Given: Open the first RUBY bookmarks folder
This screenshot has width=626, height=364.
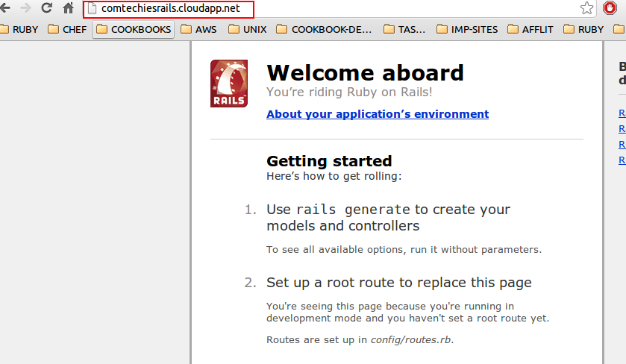Looking at the screenshot, I should coord(19,30).
